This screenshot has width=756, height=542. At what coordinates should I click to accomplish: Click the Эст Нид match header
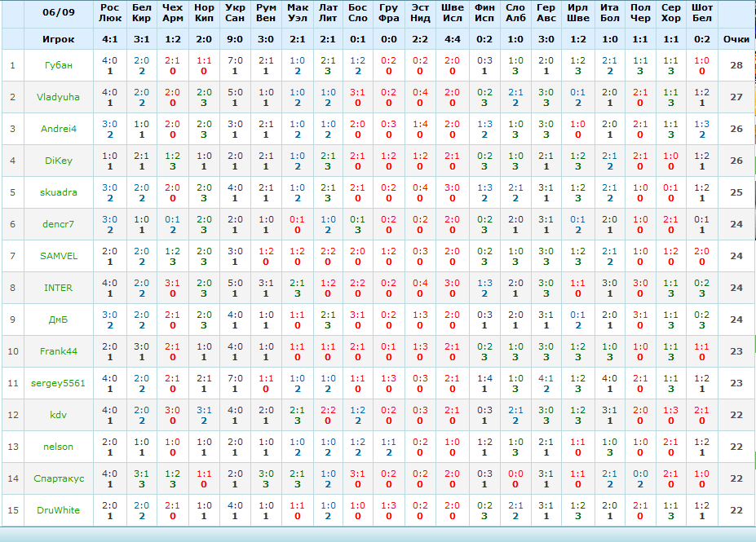coord(420,13)
